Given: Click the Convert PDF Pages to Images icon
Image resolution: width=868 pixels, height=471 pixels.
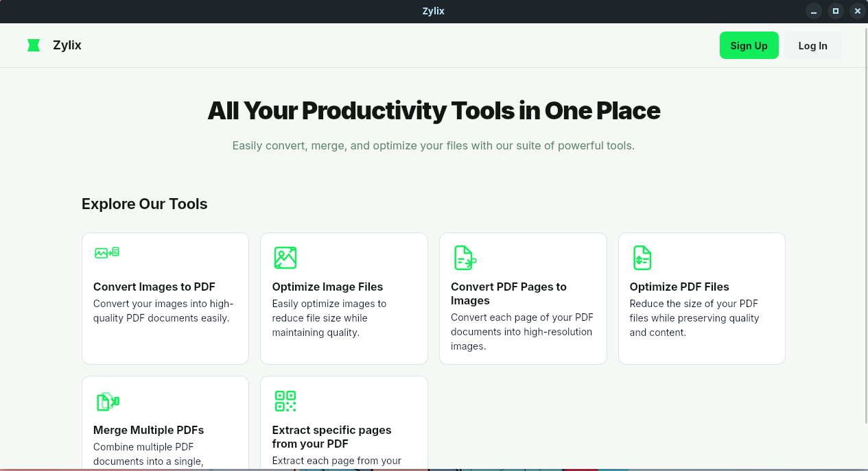Looking at the screenshot, I should click(465, 258).
